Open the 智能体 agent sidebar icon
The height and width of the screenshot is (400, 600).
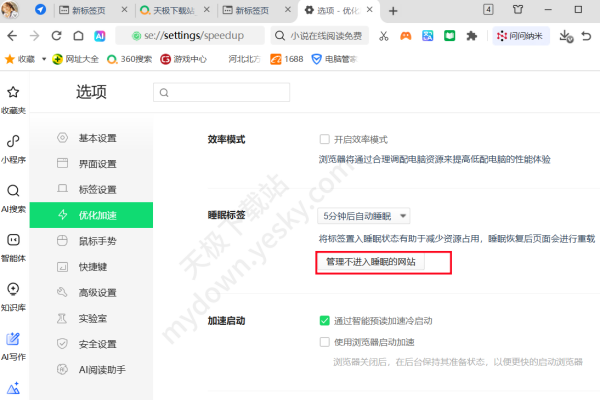click(13, 246)
